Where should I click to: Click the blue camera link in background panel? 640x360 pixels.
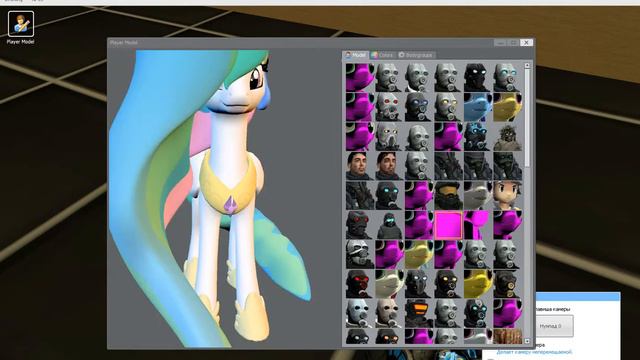coord(534,352)
